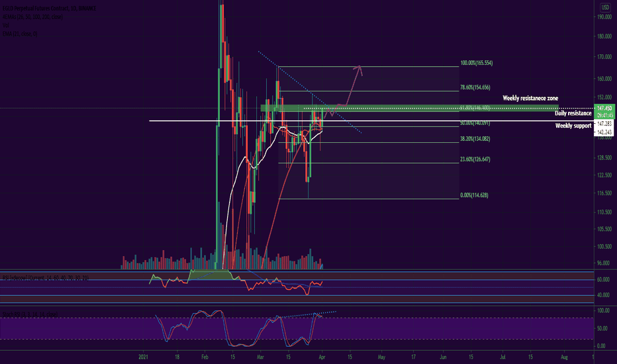Select the EGLD Perpetual Futures Contract title
Image resolution: width=617 pixels, height=364 pixels.
(x=50, y=8)
